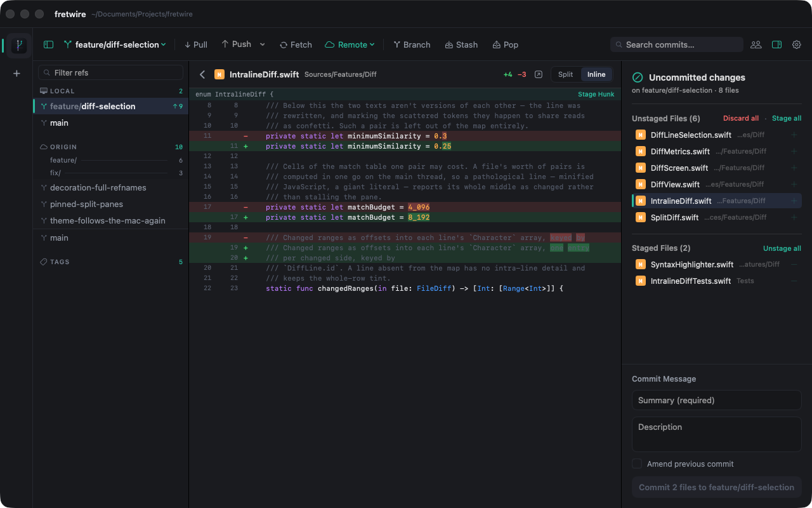Select the local main branch
The height and width of the screenshot is (508, 812).
(110, 123)
